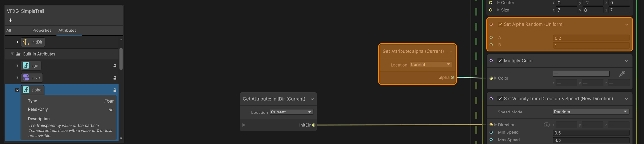Open the Speed Mode Random dropdown
Image resolution: width=644 pixels, height=144 pixels.
590,112
